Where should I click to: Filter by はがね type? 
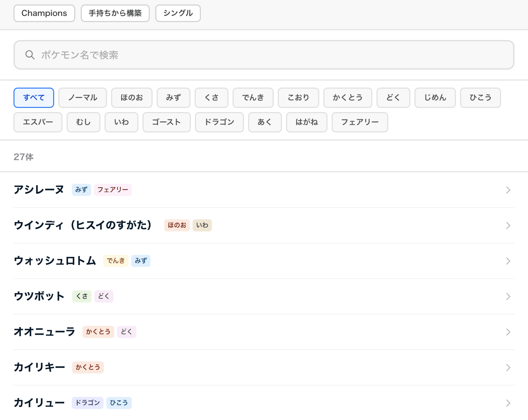(307, 122)
